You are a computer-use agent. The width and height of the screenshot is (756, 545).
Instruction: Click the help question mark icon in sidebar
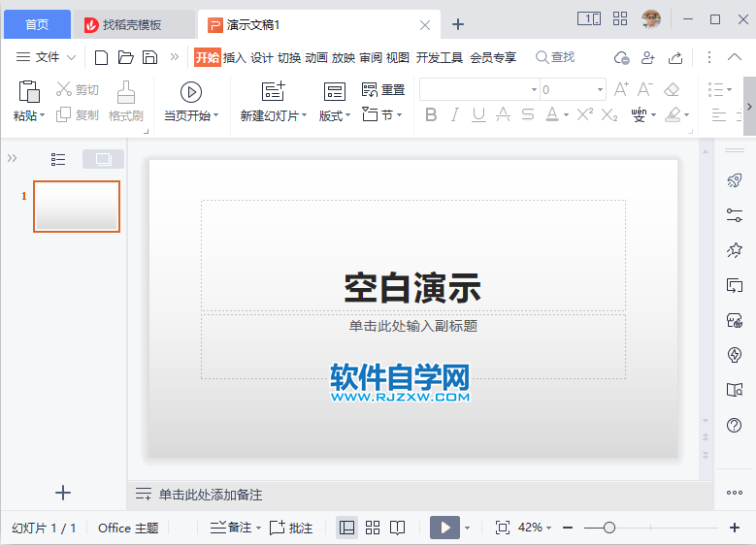tap(735, 425)
